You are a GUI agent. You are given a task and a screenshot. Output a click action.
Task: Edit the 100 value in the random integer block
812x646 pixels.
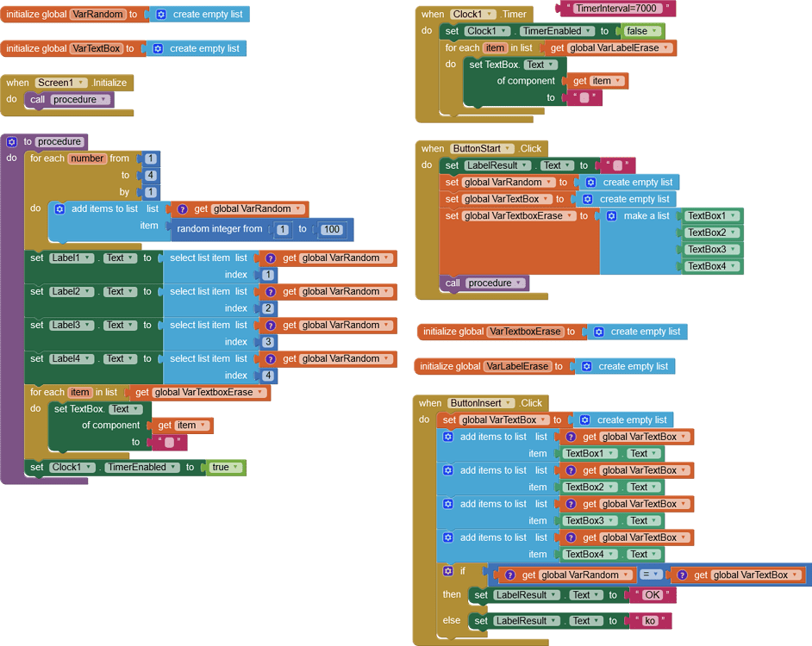(333, 229)
